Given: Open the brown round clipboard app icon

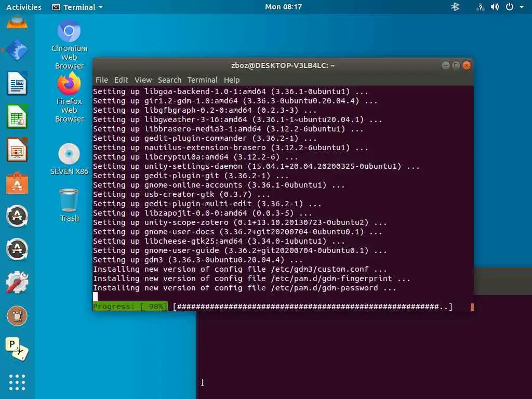Looking at the screenshot, I should point(17,315).
